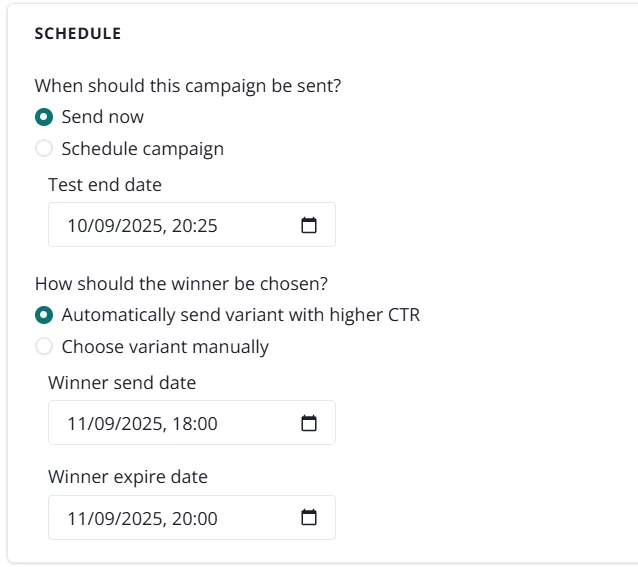The width and height of the screenshot is (638, 567).
Task: Click the 'Winner expire date' label
Action: pyautogui.click(x=128, y=477)
